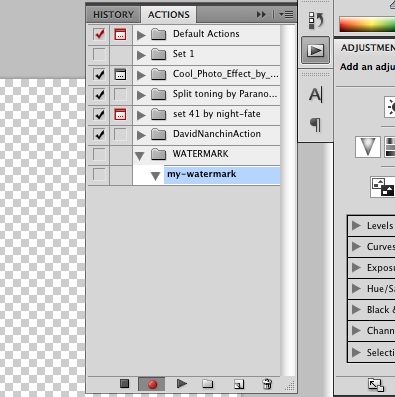The width and height of the screenshot is (395, 397).
Task: Expand the Default Actions folder
Action: [x=141, y=35]
